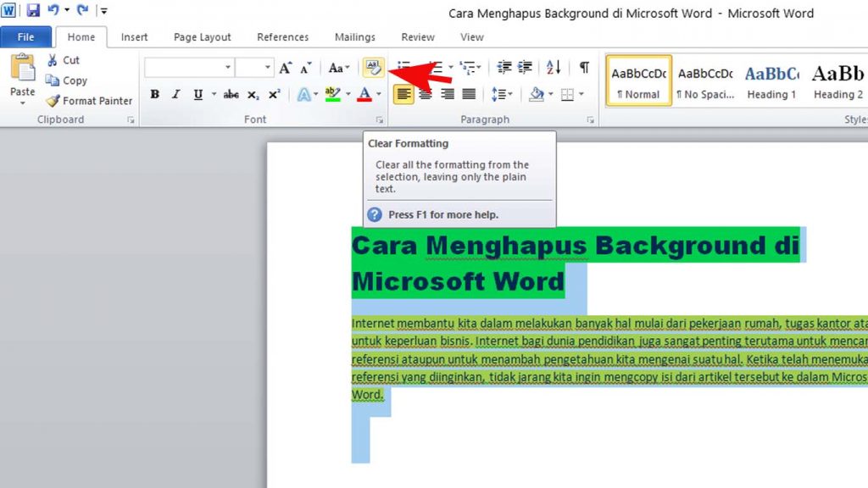Expand the highlight color dropdown arrow
The height and width of the screenshot is (488, 868).
(x=348, y=95)
